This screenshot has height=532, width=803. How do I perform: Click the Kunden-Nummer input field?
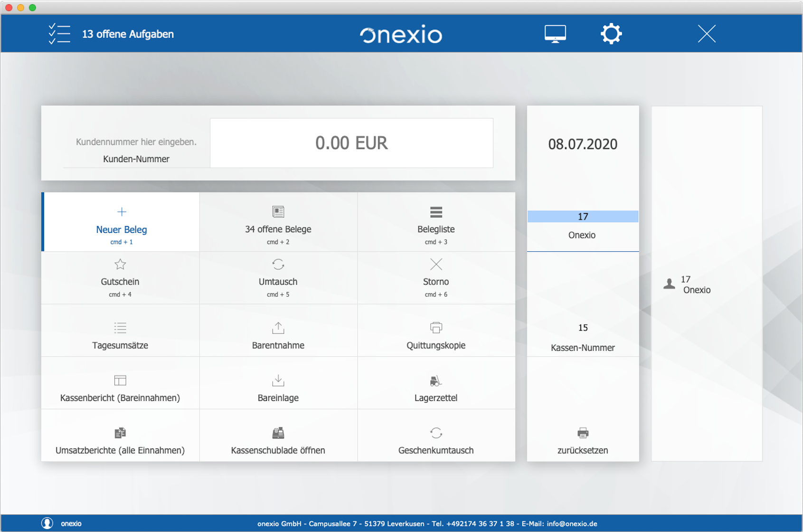pyautogui.click(x=136, y=142)
